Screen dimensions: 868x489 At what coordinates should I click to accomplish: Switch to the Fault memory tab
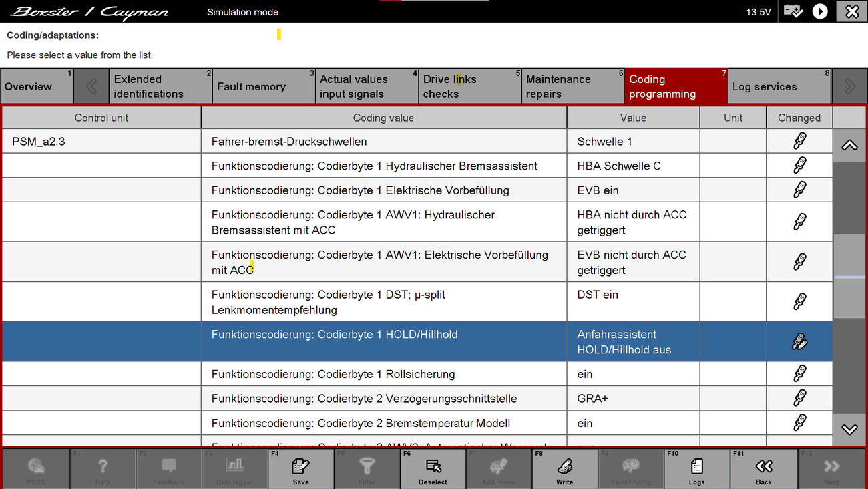263,87
